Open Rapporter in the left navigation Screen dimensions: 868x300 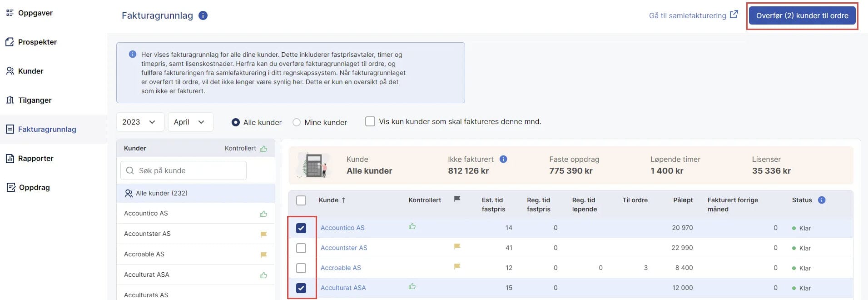[35, 159]
